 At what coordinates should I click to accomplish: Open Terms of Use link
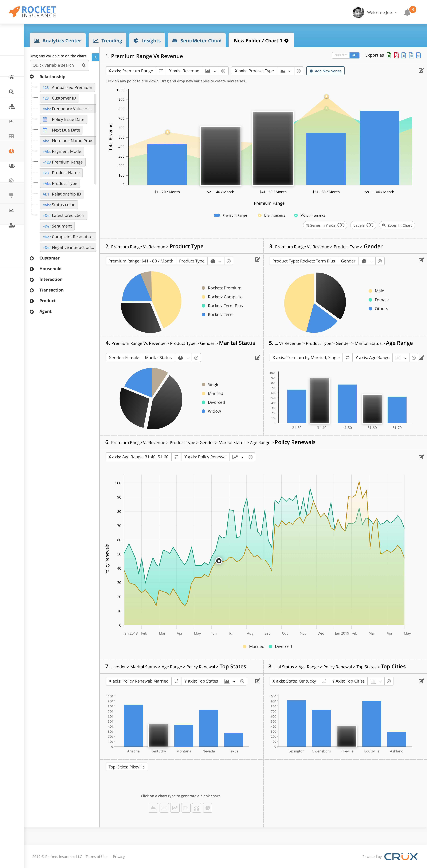(97, 857)
